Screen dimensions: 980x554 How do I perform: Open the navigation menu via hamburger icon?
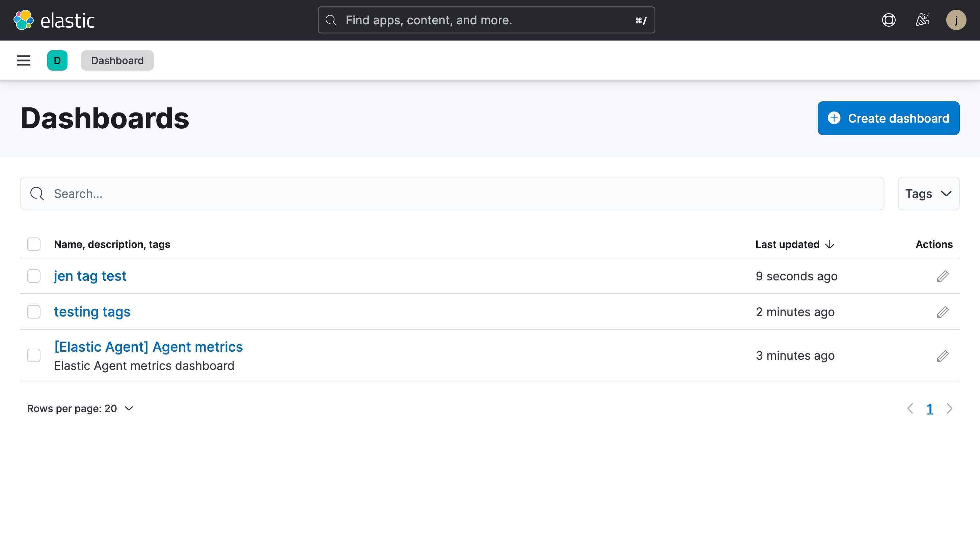[x=23, y=60]
